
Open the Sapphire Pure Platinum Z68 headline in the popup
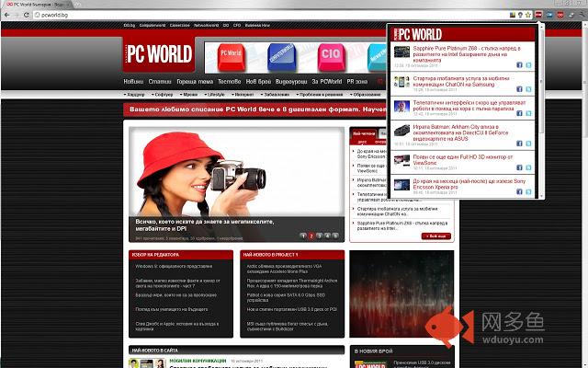point(467,54)
